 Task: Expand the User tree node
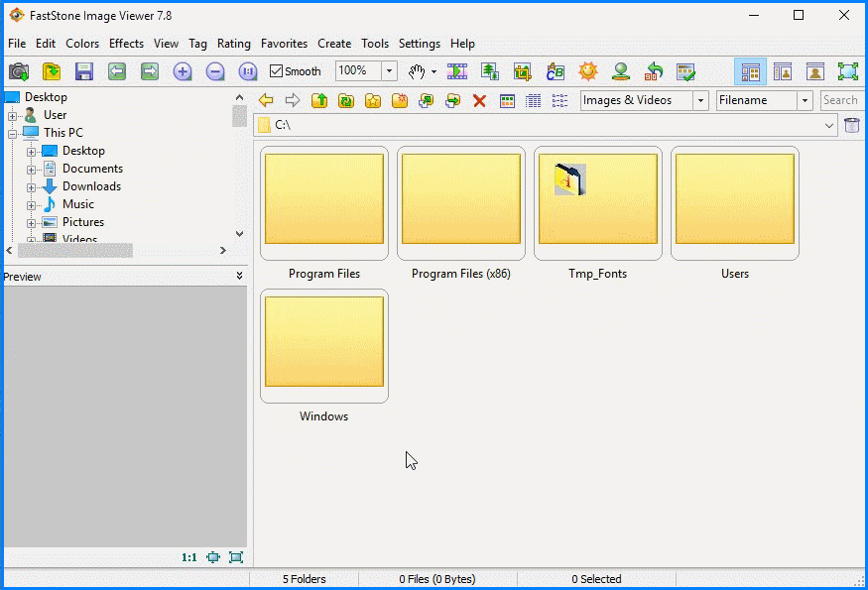pyautogui.click(x=12, y=116)
